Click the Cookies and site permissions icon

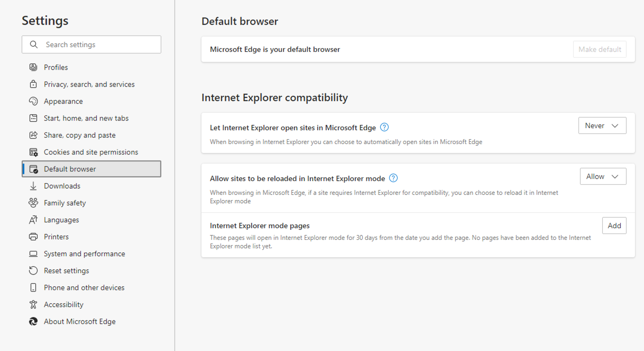click(x=33, y=152)
